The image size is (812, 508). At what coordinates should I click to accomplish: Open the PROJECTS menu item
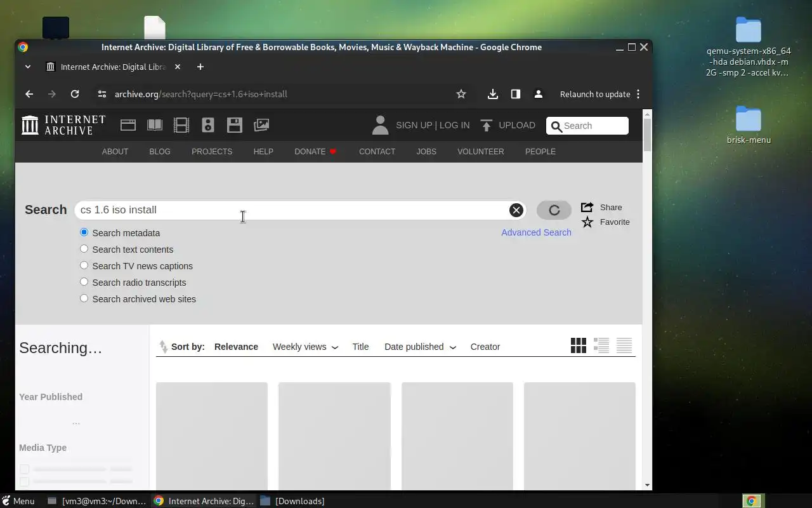pos(212,152)
